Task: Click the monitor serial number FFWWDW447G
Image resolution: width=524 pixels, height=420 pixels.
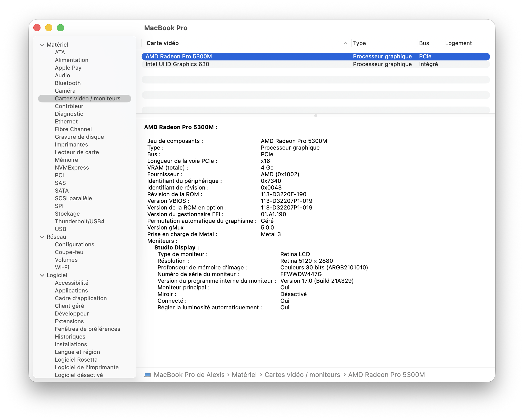Action: pyautogui.click(x=301, y=274)
